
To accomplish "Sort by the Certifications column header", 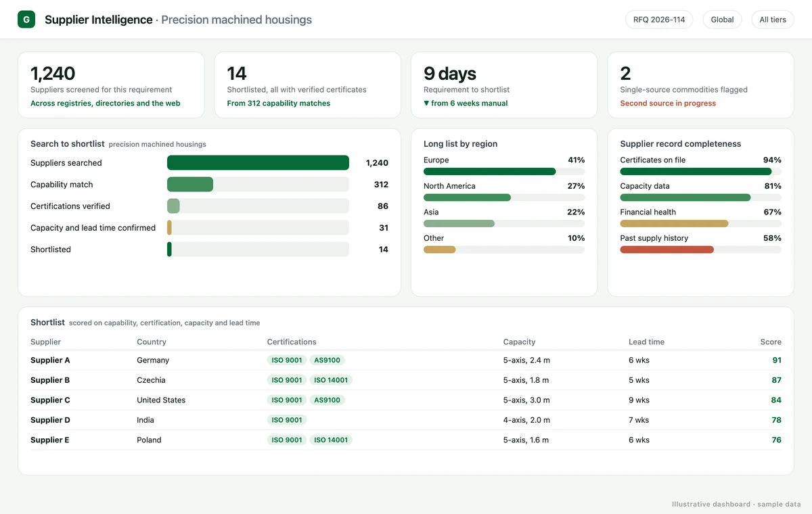I will pos(292,342).
